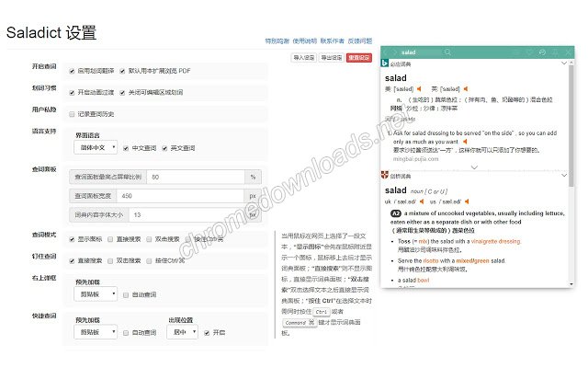The image size is (588, 368).
Task: Play UK pronunciation in Bing dictionary
Action: click(x=466, y=88)
